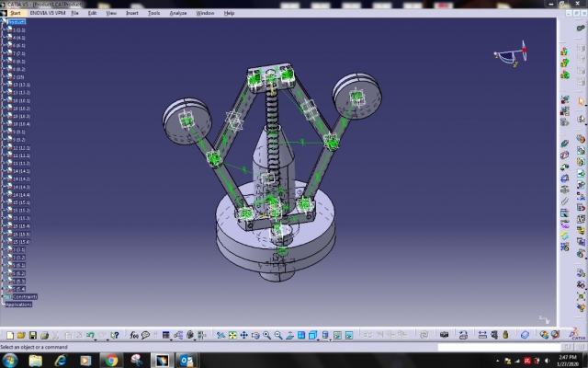Click the Measure Item icon

tap(494, 335)
